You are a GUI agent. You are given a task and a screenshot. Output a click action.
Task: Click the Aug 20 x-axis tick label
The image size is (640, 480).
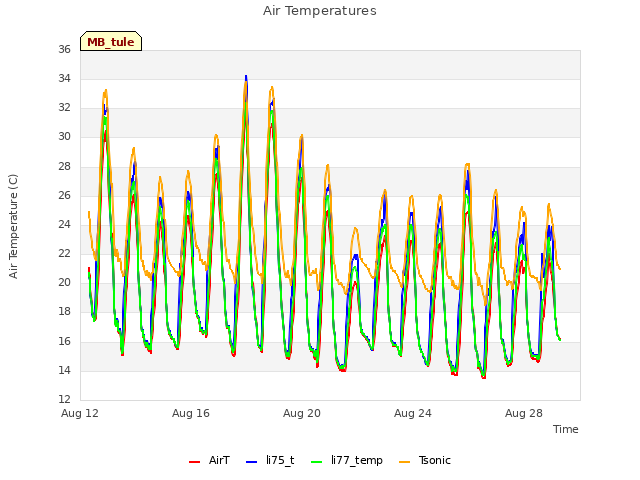click(x=302, y=413)
